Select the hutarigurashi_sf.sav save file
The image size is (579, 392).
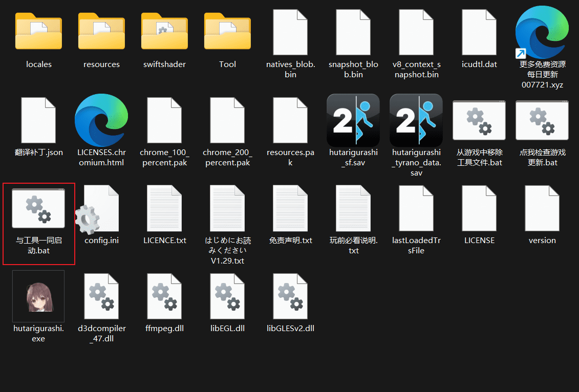353,120
